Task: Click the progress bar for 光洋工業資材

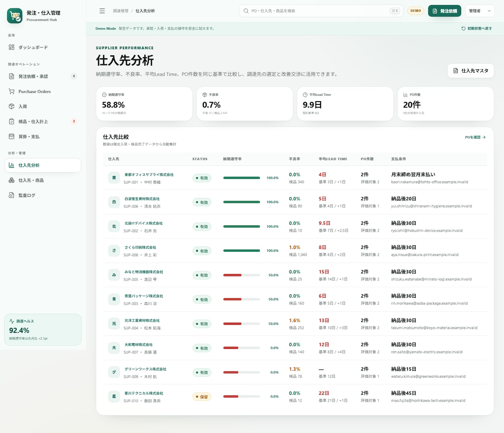Action: point(242,324)
